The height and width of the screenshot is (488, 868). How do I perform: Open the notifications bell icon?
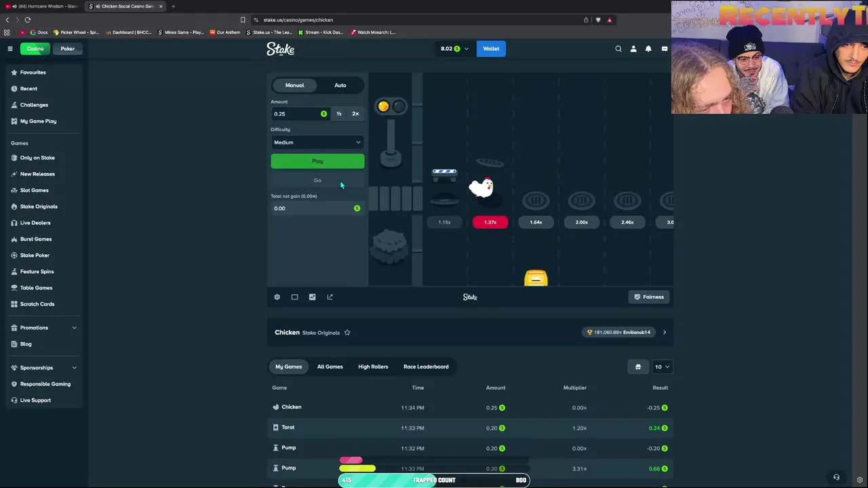click(648, 49)
